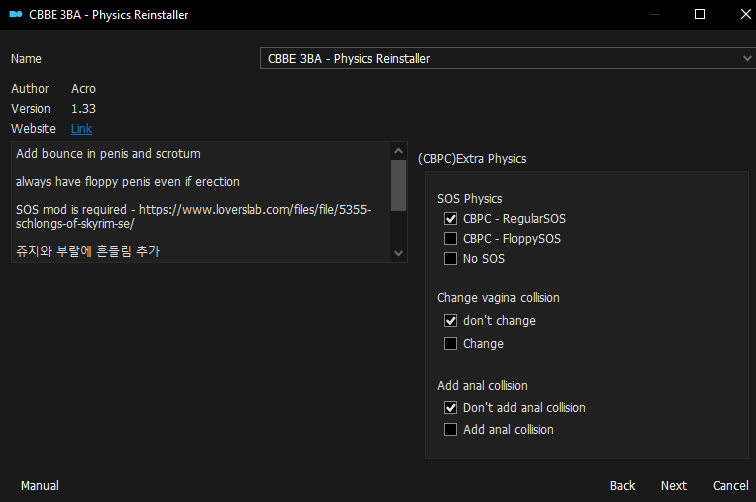Cancel the installer dialog
The height and width of the screenshot is (502, 756).
(730, 486)
